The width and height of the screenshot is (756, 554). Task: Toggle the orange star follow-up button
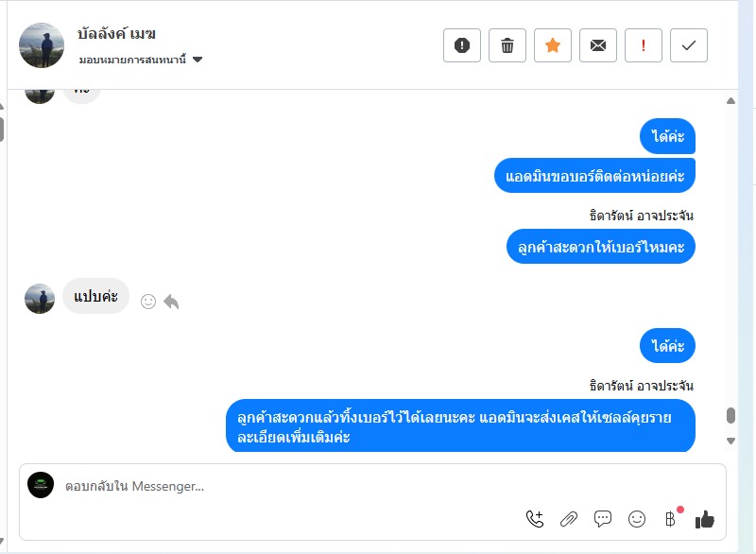coord(553,45)
